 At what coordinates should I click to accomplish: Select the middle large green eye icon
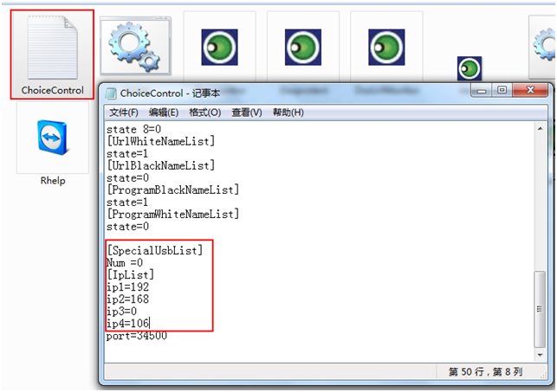302,46
